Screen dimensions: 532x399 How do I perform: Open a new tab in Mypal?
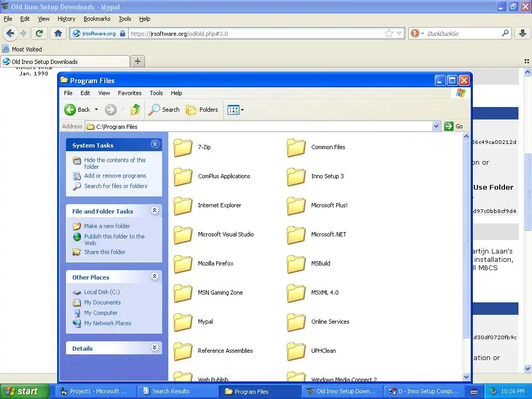pyautogui.click(x=137, y=61)
